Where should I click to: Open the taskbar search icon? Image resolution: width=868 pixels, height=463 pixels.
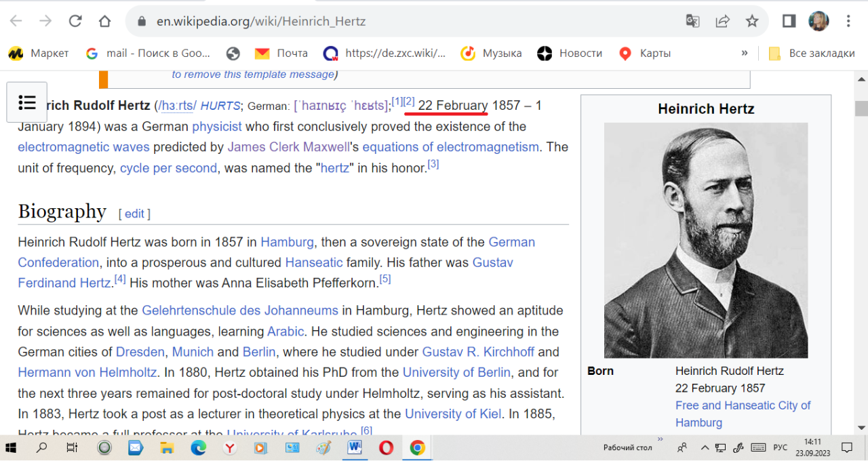pyautogui.click(x=42, y=447)
